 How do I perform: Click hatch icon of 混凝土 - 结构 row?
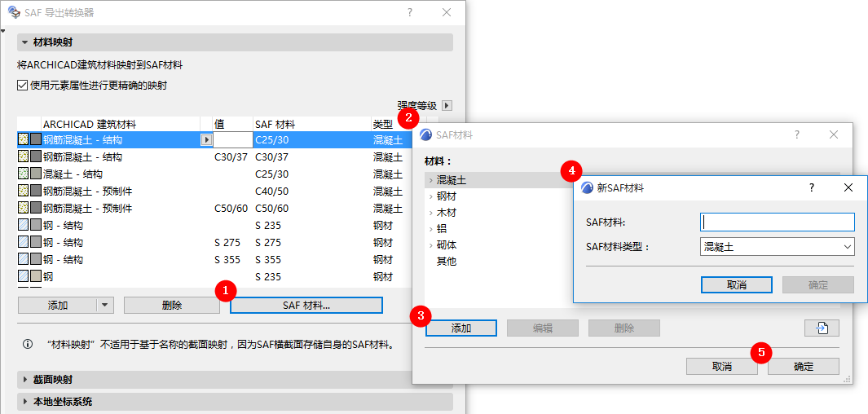click(24, 174)
